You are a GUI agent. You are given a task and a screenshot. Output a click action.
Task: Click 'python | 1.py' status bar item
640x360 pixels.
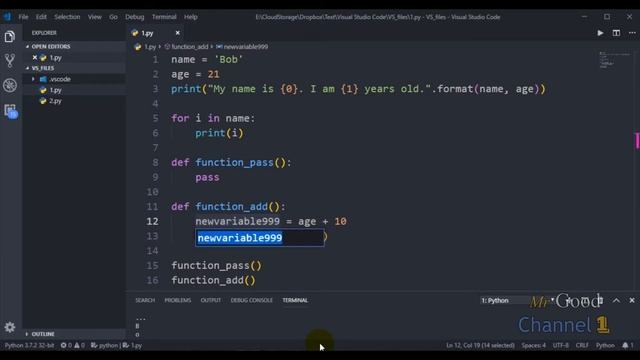coord(116,345)
